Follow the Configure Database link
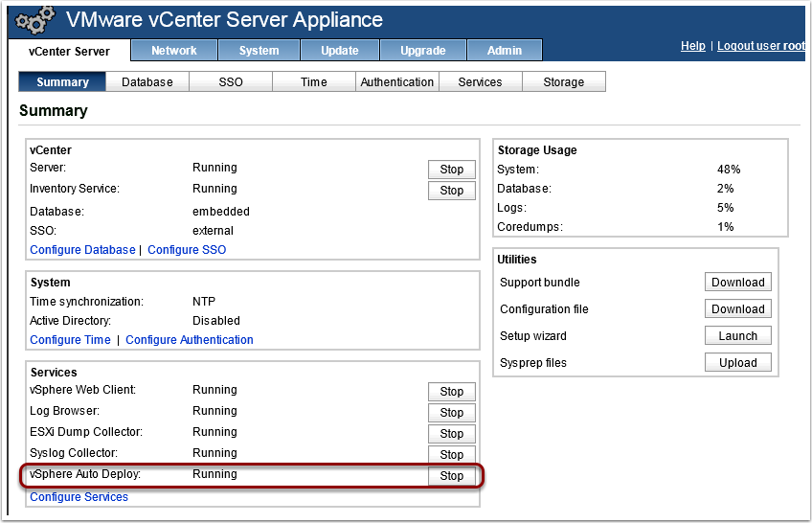This screenshot has height=523, width=812. click(82, 250)
